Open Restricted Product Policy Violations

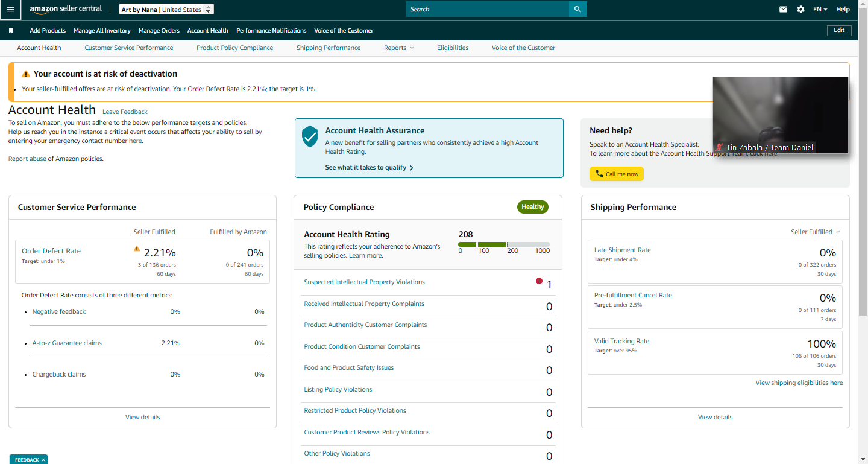tap(355, 410)
